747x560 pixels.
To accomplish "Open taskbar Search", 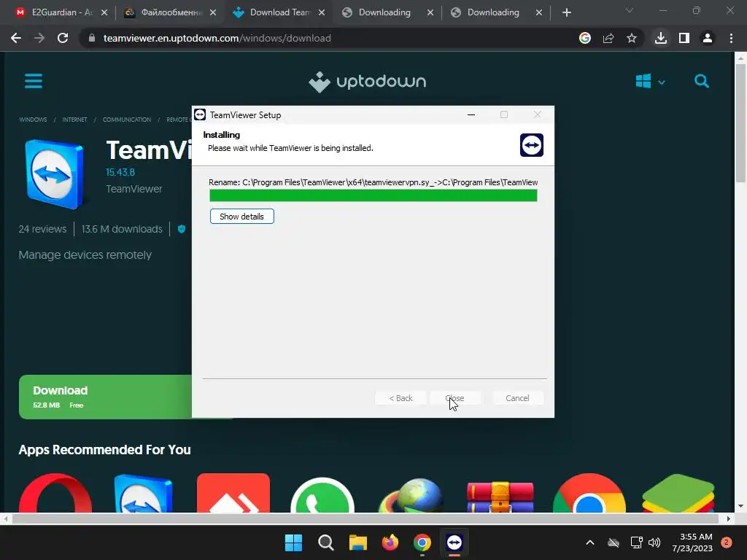I will point(326,542).
